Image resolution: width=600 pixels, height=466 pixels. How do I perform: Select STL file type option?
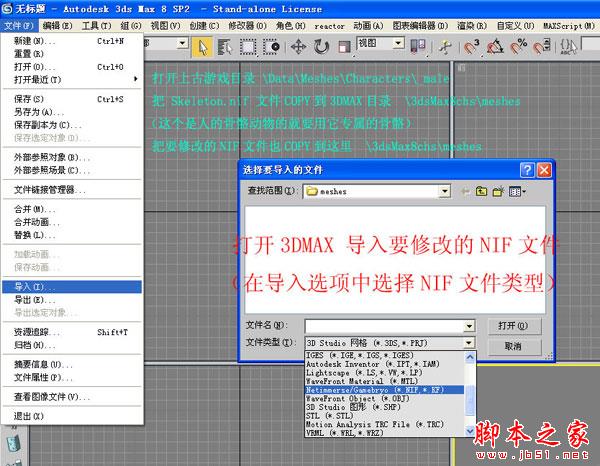coord(385,416)
